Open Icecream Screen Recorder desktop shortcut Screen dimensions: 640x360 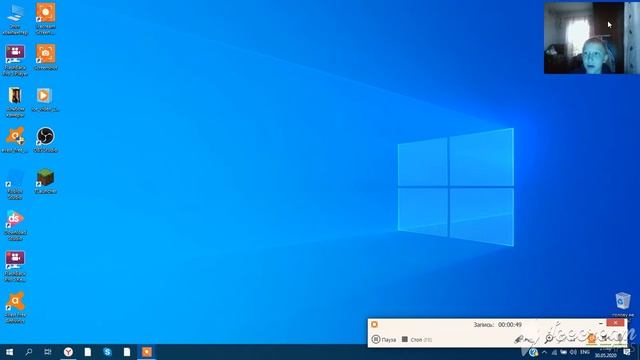(45, 19)
